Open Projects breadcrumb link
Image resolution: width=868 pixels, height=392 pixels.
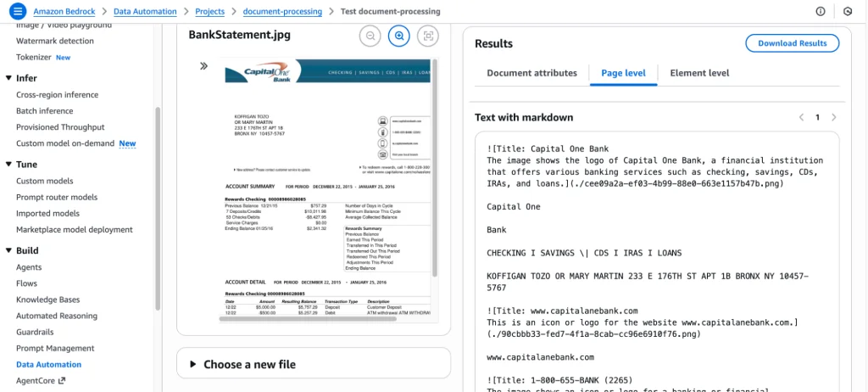point(210,11)
